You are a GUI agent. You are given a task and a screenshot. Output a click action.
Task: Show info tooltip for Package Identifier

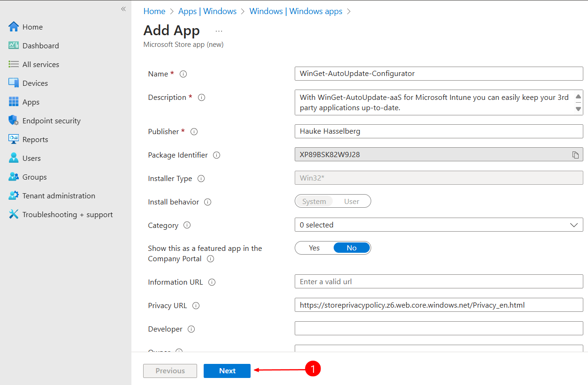(217, 155)
